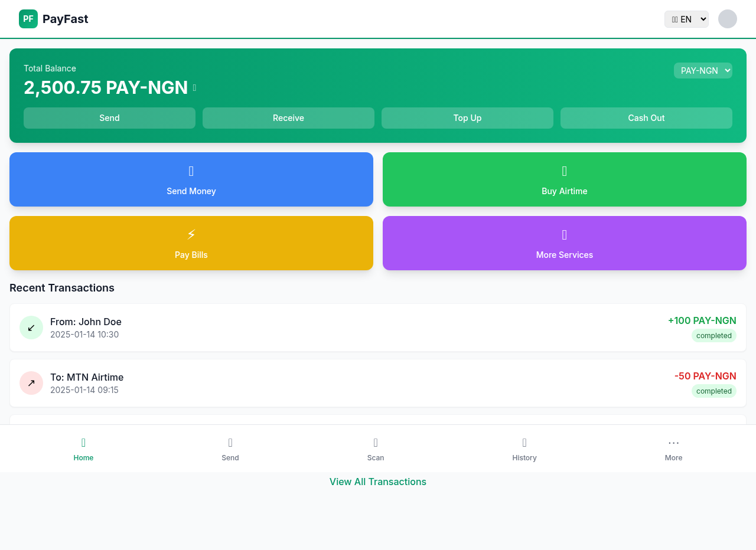Click the grid icon on More Services card
The image size is (756, 550).
coord(564,234)
